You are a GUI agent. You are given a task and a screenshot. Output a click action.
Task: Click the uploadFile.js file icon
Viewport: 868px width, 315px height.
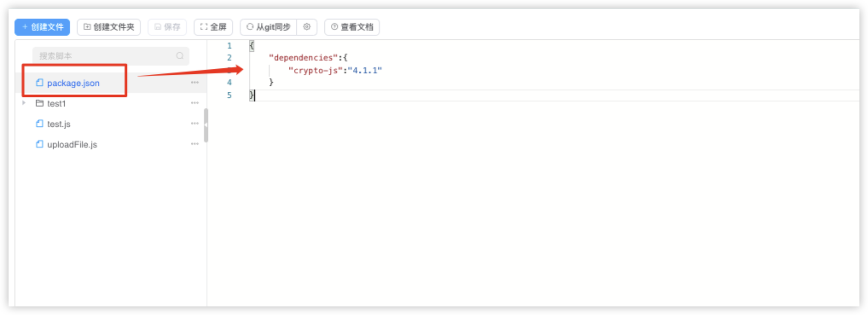click(40, 144)
